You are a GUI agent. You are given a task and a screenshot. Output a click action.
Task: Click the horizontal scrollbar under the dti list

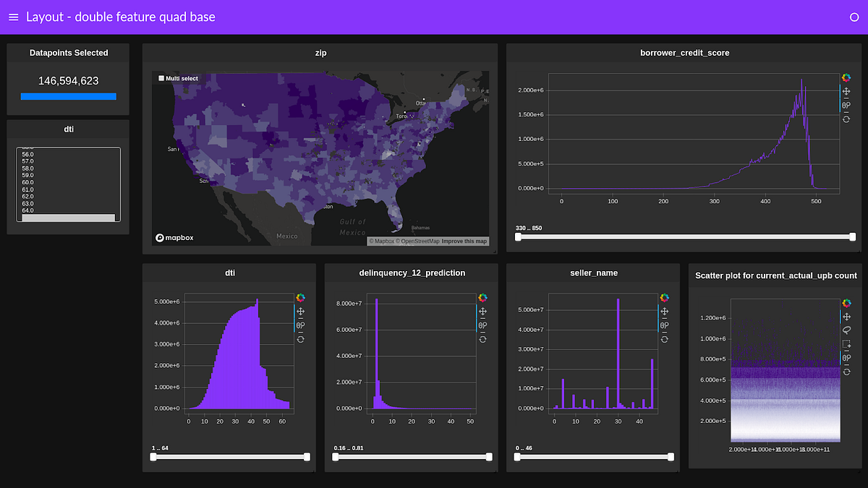(x=68, y=218)
